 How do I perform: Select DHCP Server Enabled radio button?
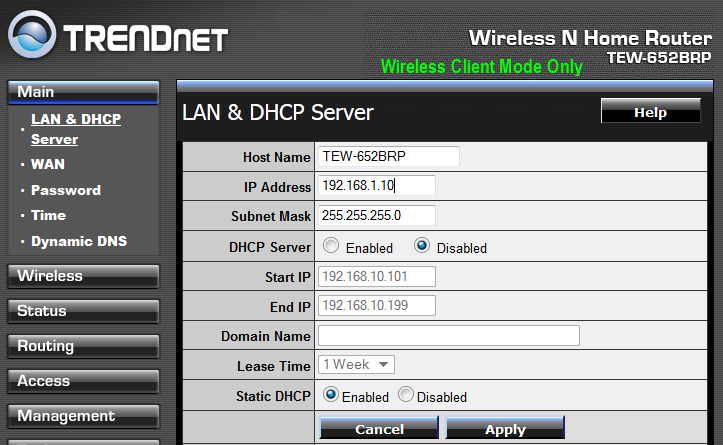pos(331,245)
